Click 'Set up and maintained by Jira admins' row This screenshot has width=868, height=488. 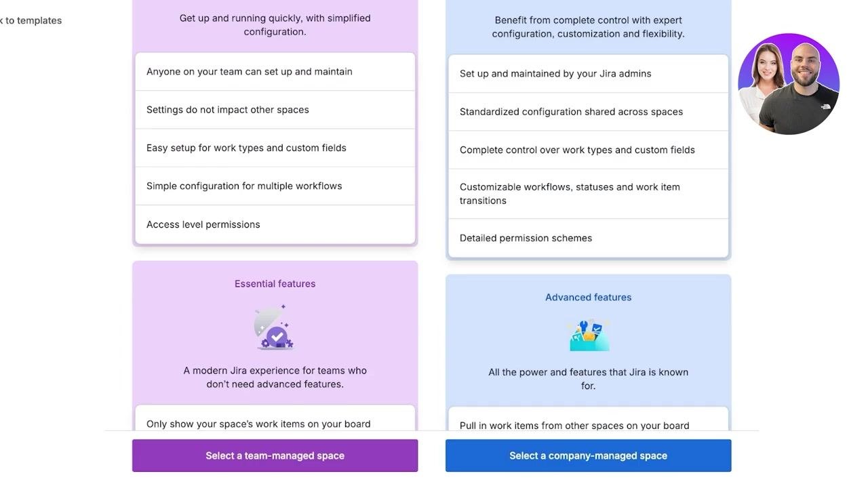click(588, 74)
